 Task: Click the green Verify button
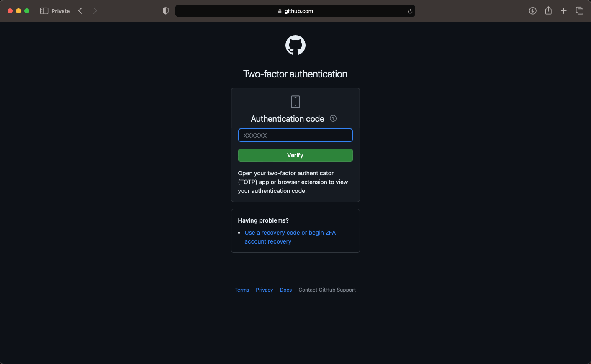(x=295, y=155)
